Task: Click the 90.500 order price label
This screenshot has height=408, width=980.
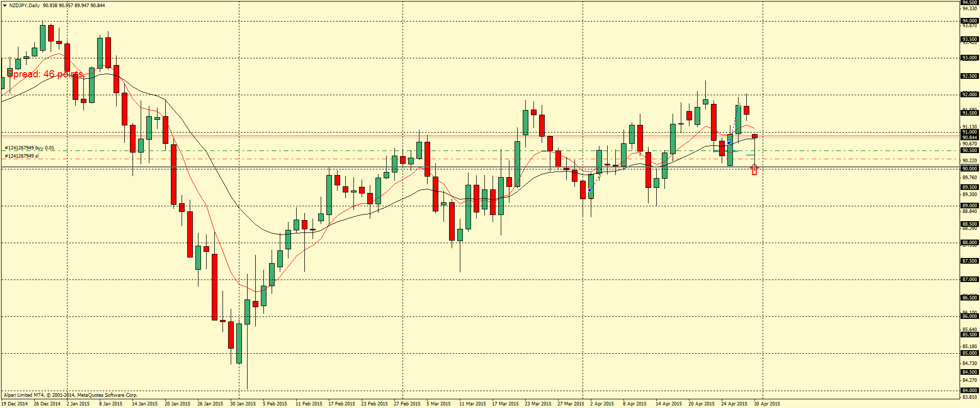Action: (x=970, y=151)
